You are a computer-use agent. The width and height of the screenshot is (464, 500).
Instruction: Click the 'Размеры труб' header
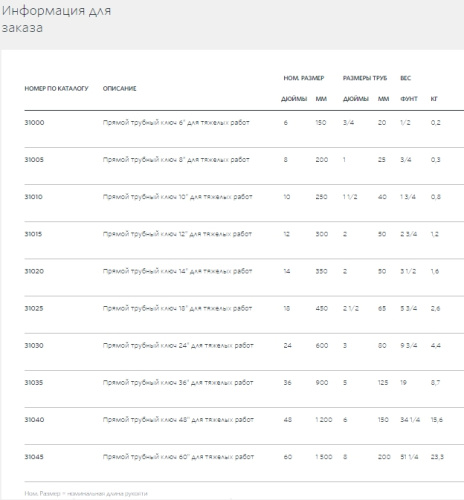click(365, 78)
